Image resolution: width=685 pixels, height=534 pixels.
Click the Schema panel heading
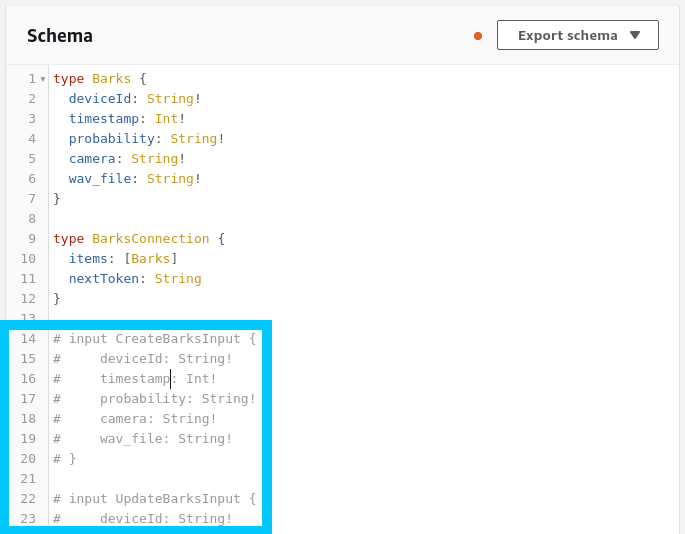coord(60,36)
